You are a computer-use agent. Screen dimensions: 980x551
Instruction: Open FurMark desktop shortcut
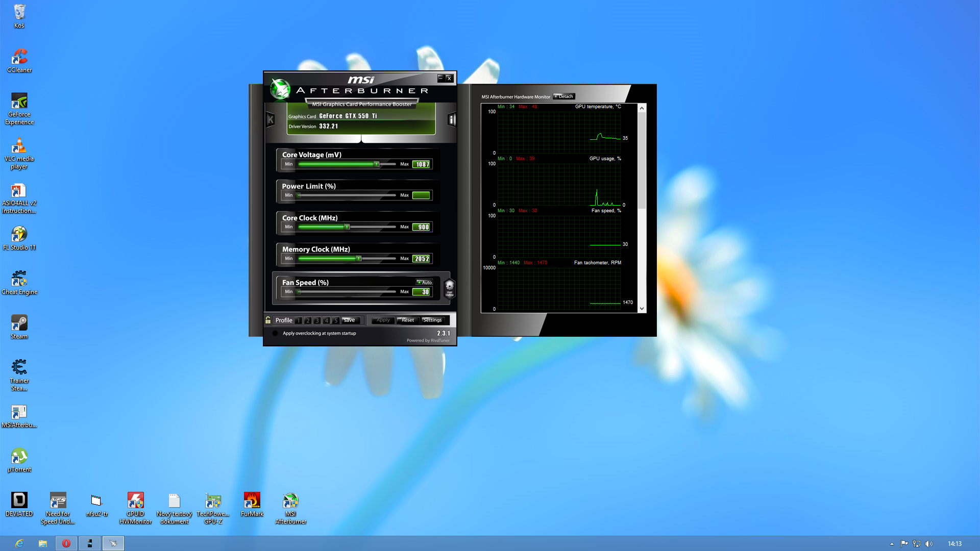pos(252,501)
